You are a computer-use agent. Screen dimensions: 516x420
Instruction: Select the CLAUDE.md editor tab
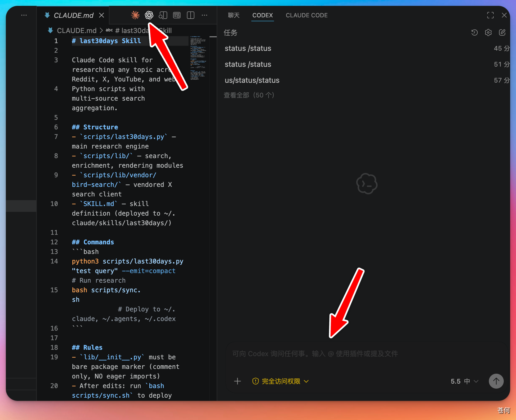[x=73, y=15]
